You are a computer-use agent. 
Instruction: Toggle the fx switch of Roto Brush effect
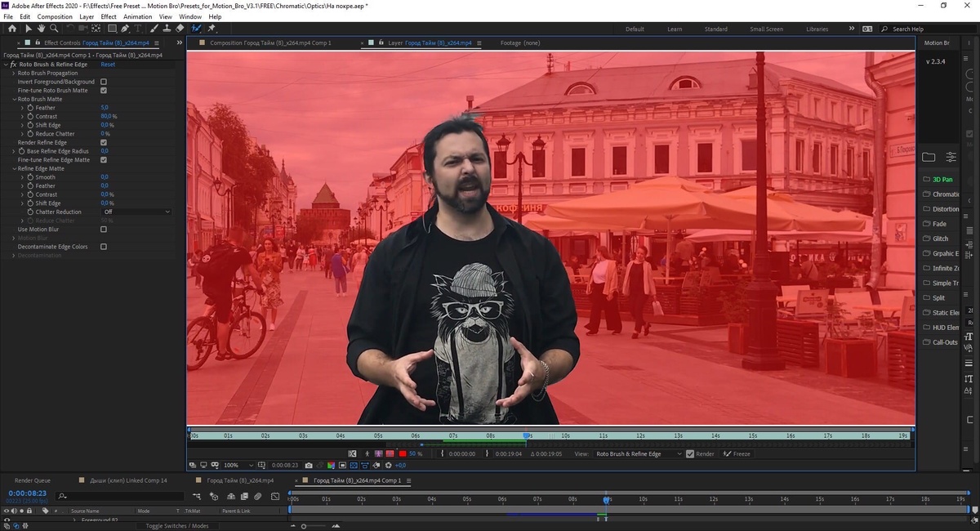pos(13,65)
